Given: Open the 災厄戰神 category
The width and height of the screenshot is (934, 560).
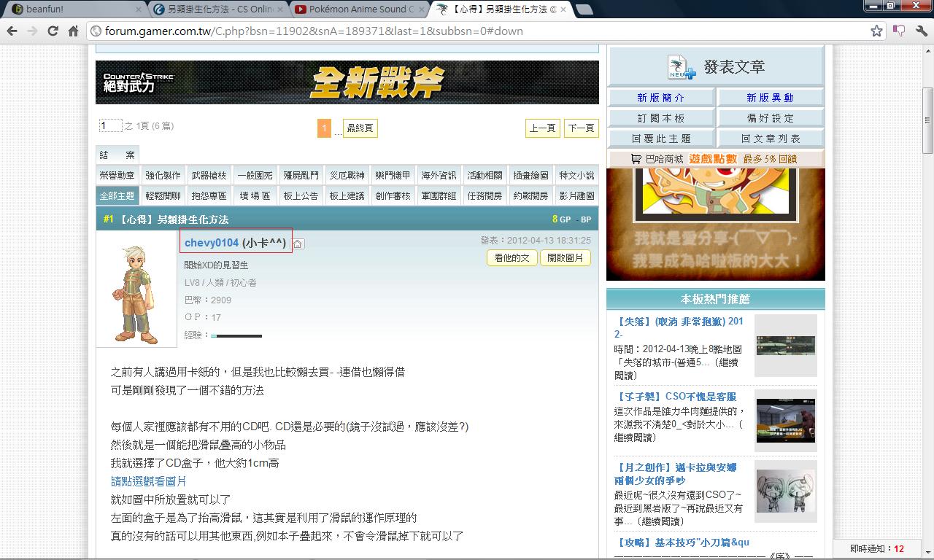Looking at the screenshot, I should point(347,175).
